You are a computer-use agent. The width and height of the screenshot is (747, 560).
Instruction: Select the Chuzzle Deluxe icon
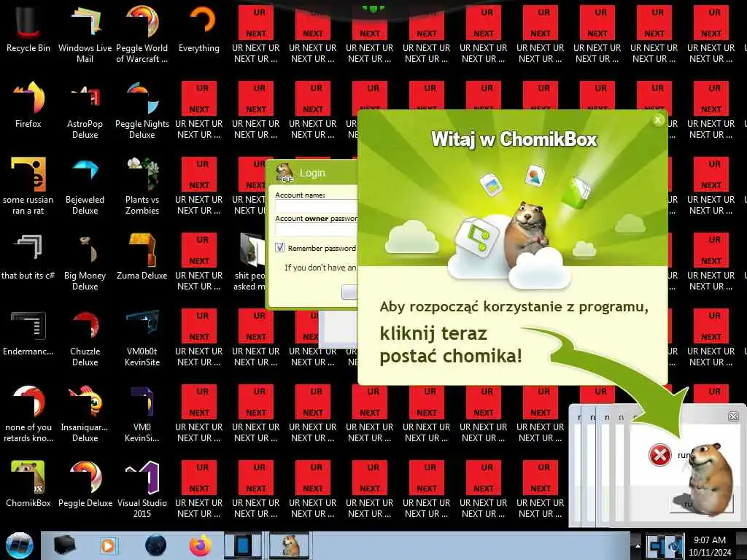85,338
